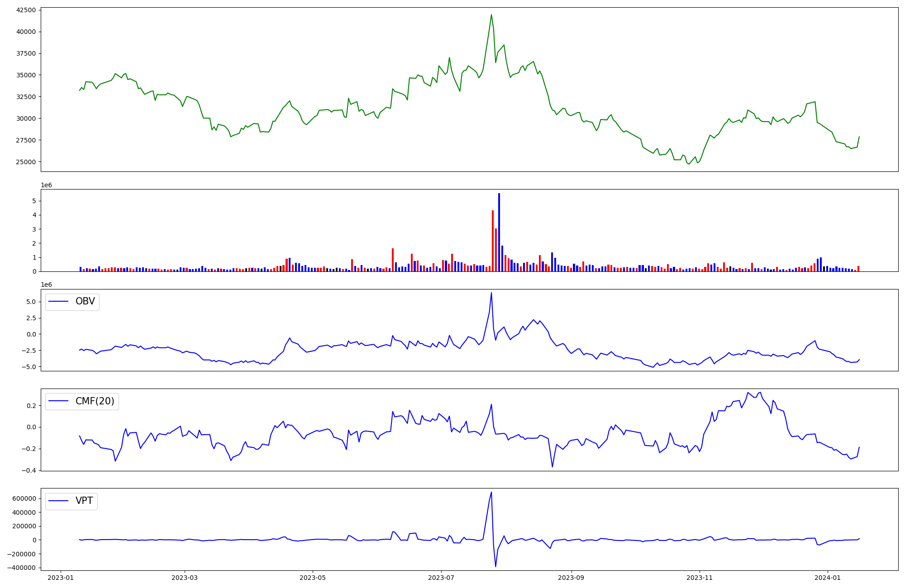The width and height of the screenshot is (905, 588).
Task: Click the 2023-09 x-axis date label
Action: click(x=572, y=578)
